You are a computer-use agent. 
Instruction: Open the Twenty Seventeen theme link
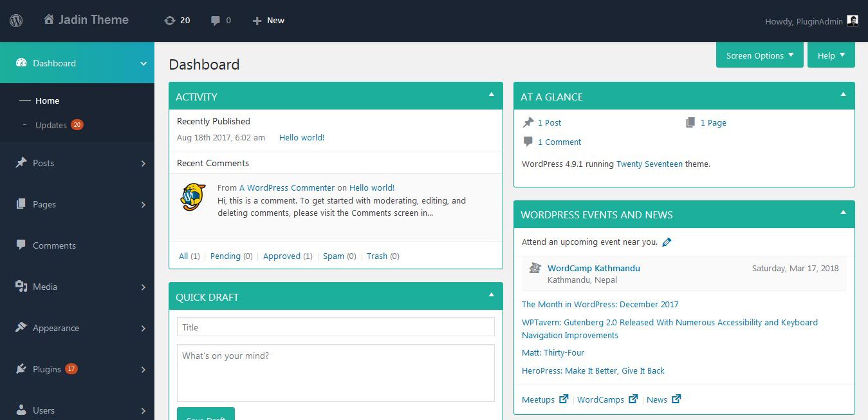coord(649,164)
